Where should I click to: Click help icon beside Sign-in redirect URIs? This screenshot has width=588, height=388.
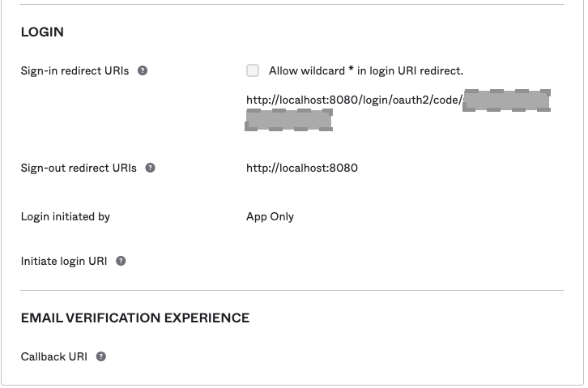point(143,70)
